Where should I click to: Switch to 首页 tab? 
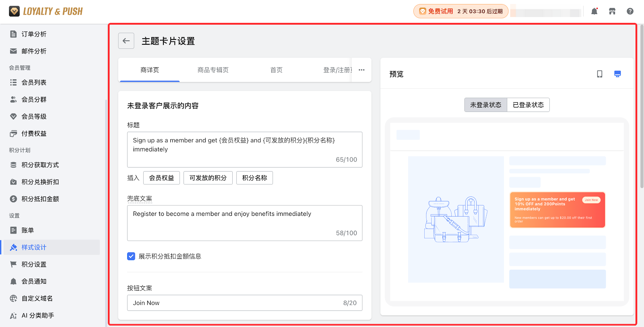coord(276,70)
